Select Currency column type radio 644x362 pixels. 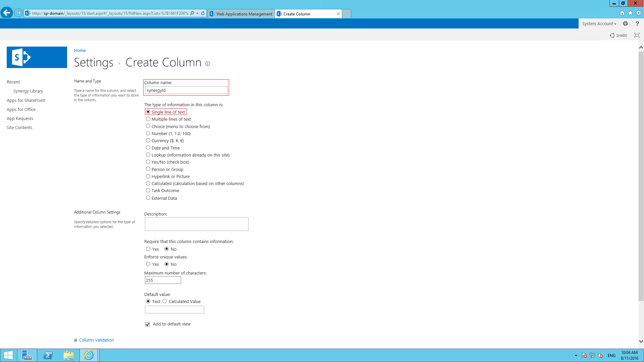148,140
